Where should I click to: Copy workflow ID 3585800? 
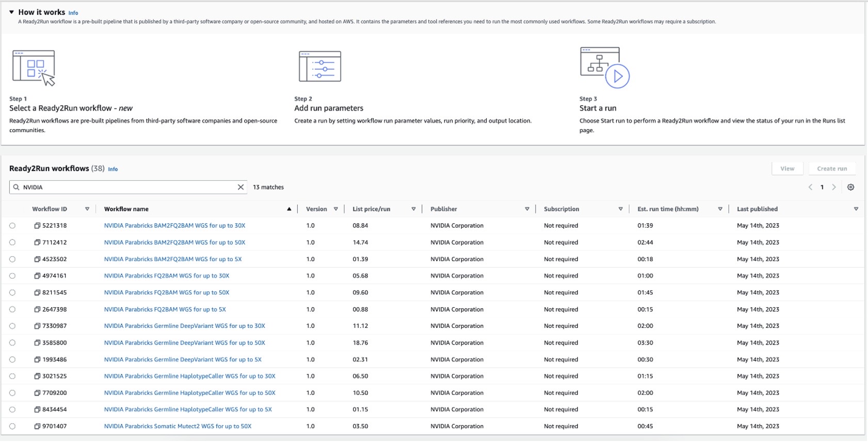pyautogui.click(x=37, y=343)
